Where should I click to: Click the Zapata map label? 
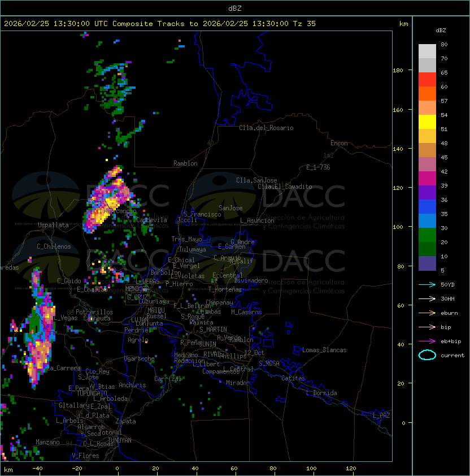125,421
